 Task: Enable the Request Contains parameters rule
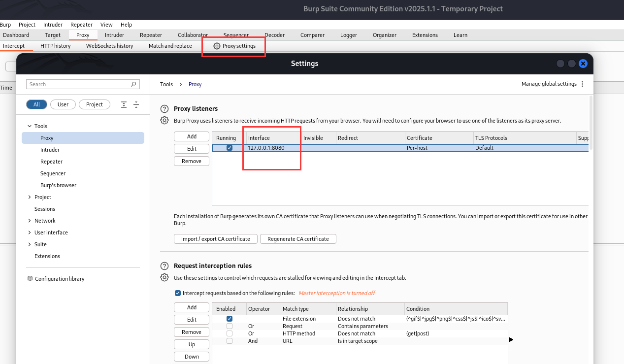(x=230, y=326)
